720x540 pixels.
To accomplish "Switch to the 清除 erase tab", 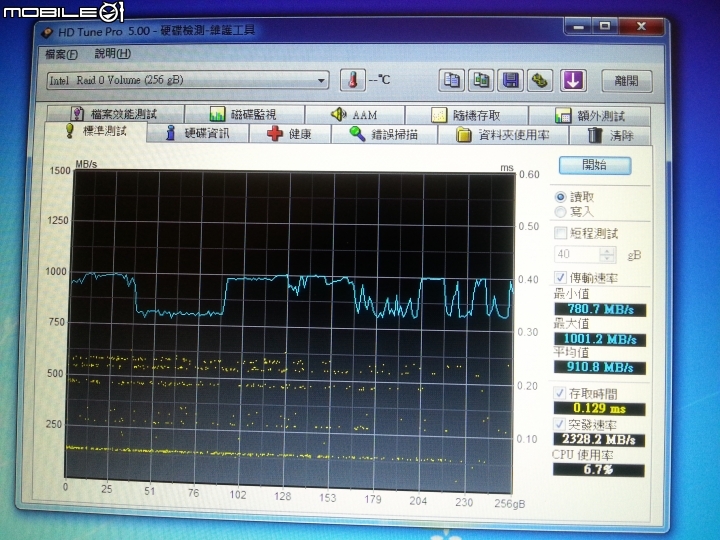I will 610,135.
